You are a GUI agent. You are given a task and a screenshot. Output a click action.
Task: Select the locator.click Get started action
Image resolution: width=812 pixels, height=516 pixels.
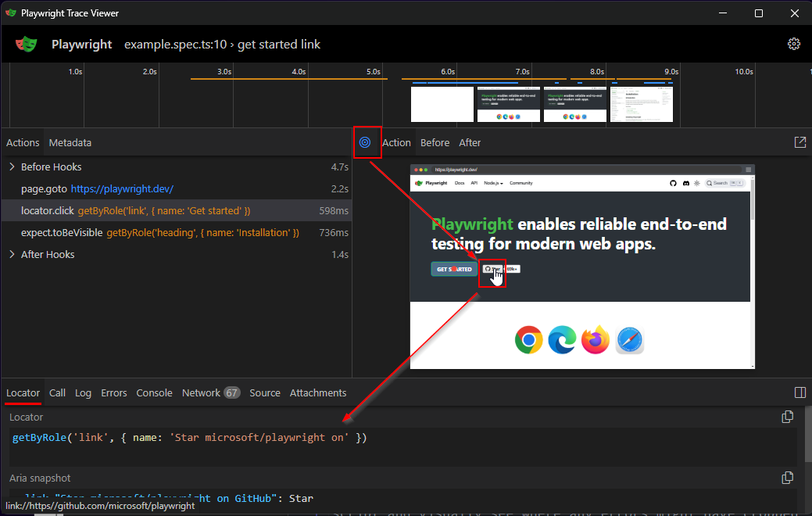click(x=177, y=211)
